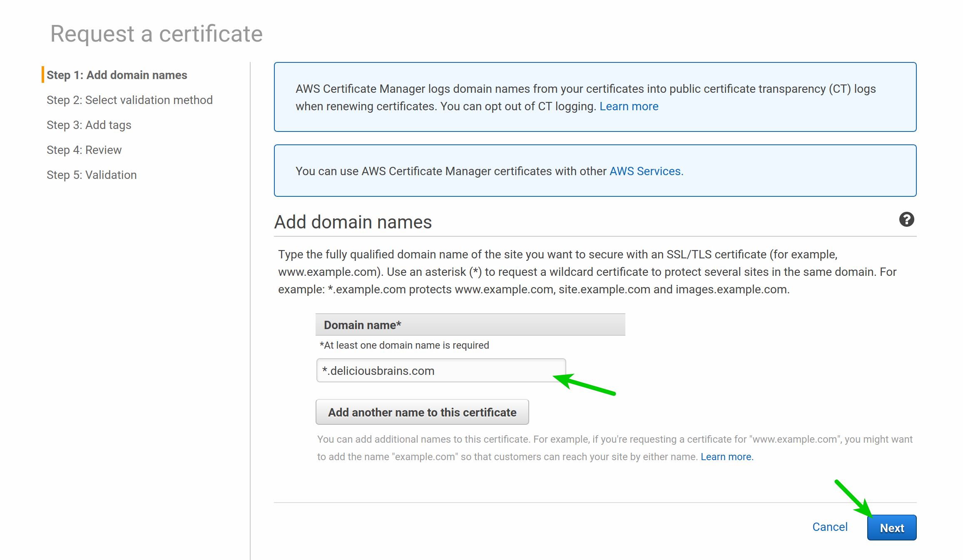This screenshot has width=963, height=560.
Task: Click the Next button
Action: [x=892, y=528]
